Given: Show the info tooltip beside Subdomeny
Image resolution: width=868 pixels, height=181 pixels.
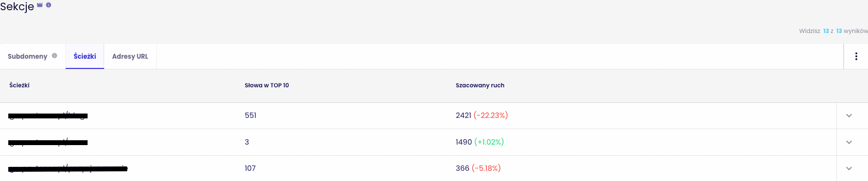Looking at the screenshot, I should click(54, 56).
